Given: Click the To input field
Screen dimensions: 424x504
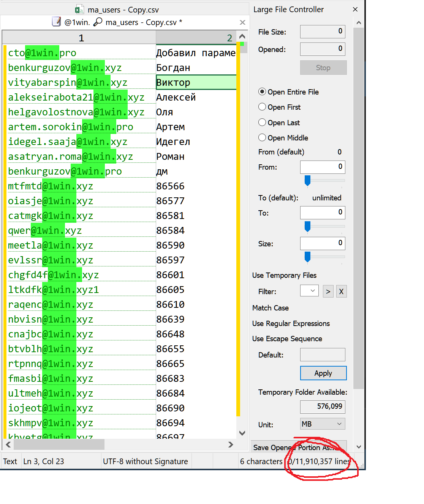Looking at the screenshot, I should 323,213.
